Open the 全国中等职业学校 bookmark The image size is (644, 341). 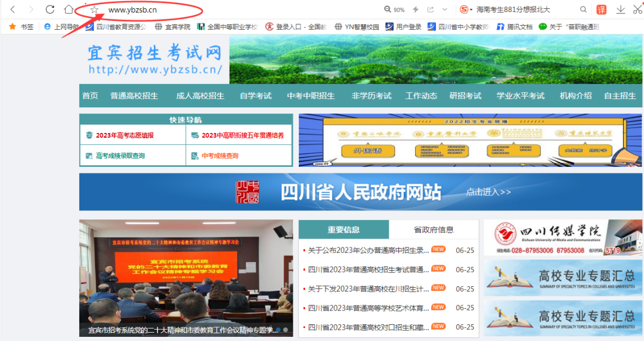pos(227,27)
